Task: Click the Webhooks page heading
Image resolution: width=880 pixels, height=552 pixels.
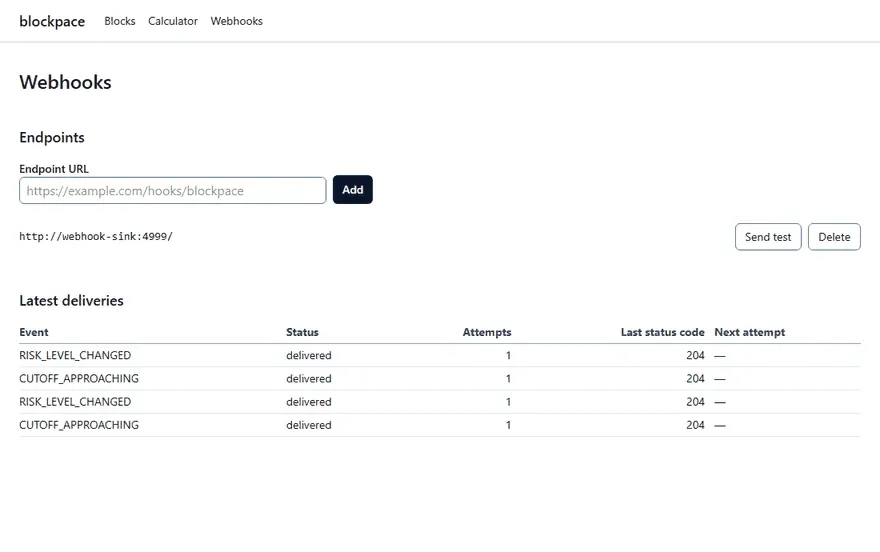Action: point(65,82)
